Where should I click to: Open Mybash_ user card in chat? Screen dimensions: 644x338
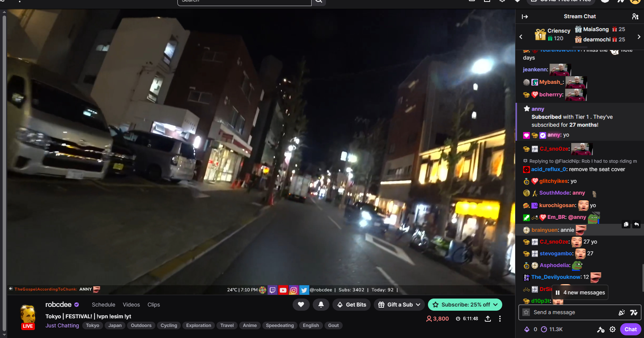pyautogui.click(x=551, y=82)
